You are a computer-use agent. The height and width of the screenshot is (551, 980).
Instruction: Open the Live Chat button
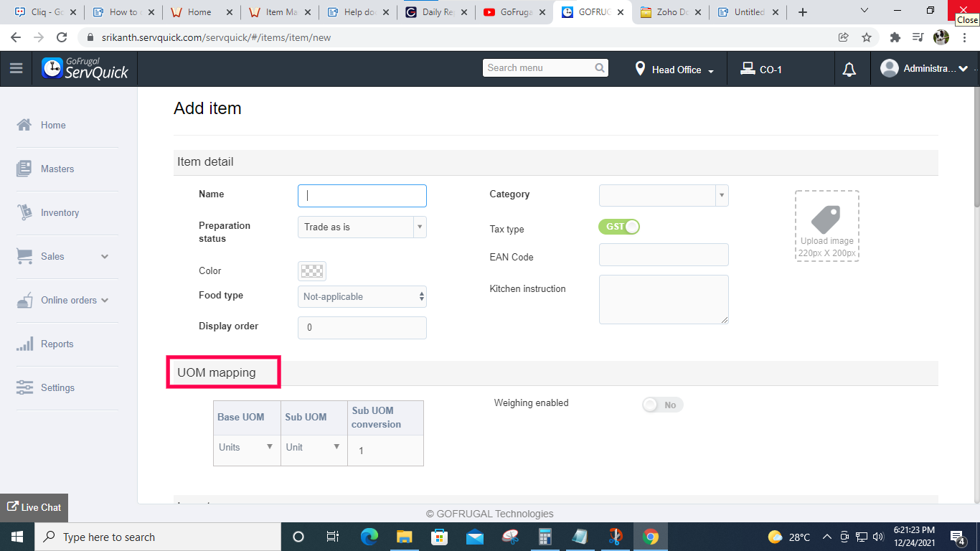click(x=34, y=507)
